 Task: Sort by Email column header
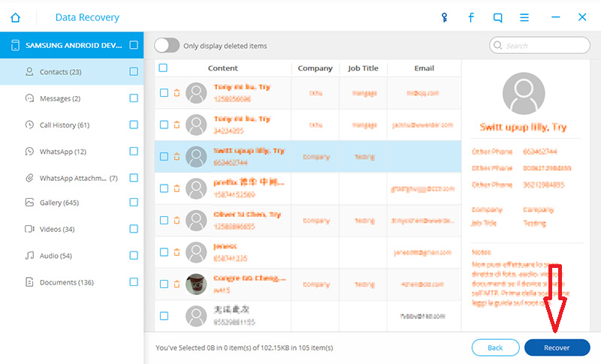coord(424,68)
